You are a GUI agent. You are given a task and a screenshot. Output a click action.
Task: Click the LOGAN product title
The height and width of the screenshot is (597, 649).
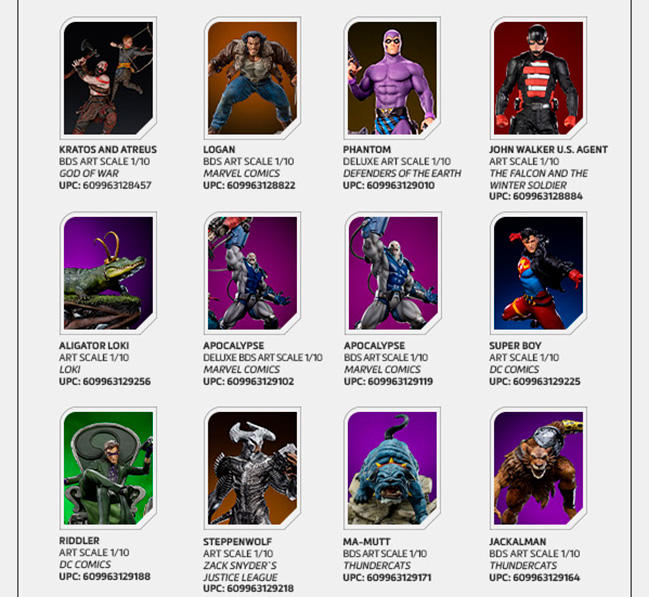pyautogui.click(x=219, y=149)
